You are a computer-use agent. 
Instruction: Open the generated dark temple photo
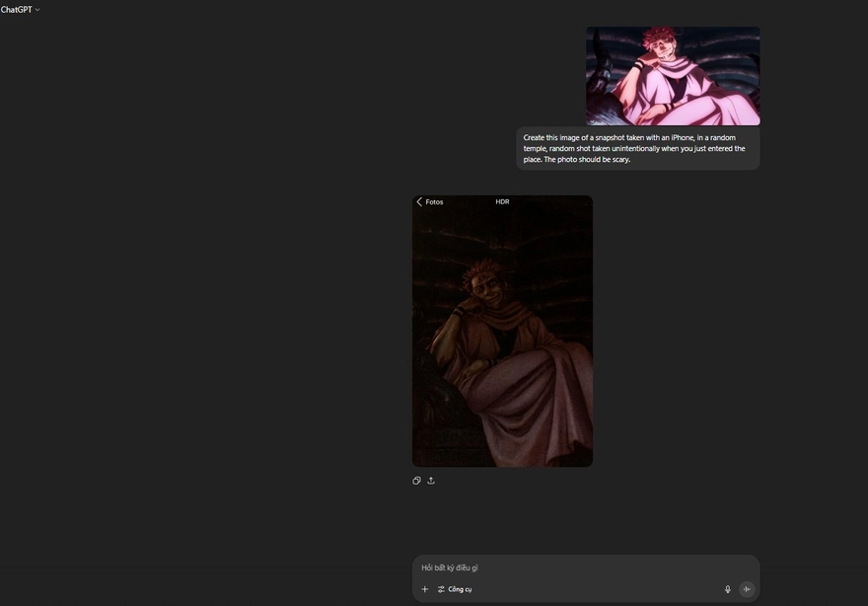pos(502,331)
